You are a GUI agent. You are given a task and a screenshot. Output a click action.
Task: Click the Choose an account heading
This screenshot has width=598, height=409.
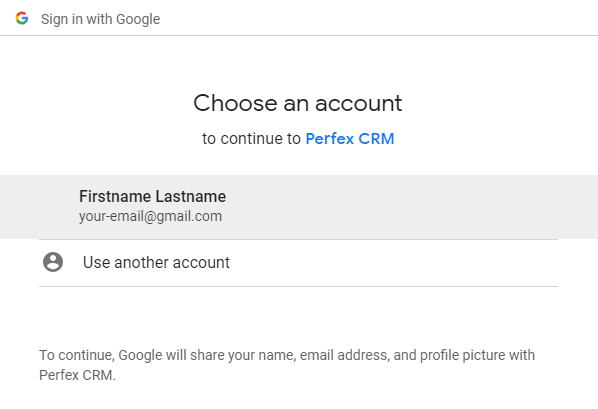(297, 103)
